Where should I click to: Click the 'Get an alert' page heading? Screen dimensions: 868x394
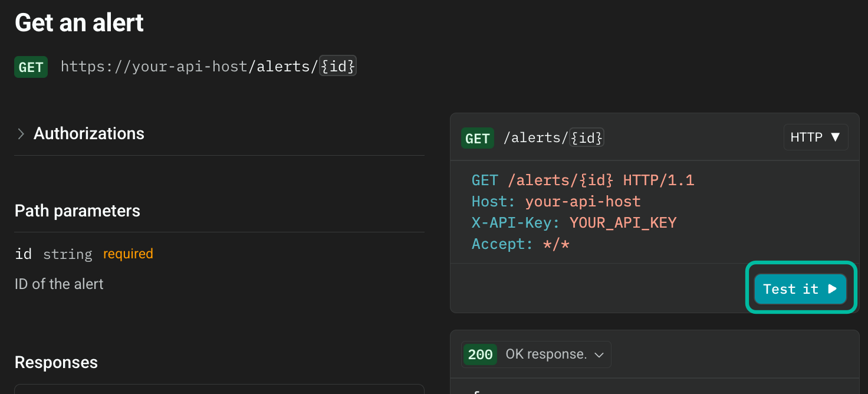pos(79,23)
